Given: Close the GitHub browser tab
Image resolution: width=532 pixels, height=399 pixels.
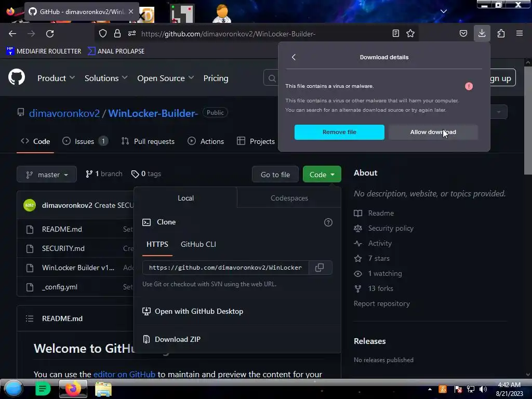Looking at the screenshot, I should pyautogui.click(x=131, y=11).
